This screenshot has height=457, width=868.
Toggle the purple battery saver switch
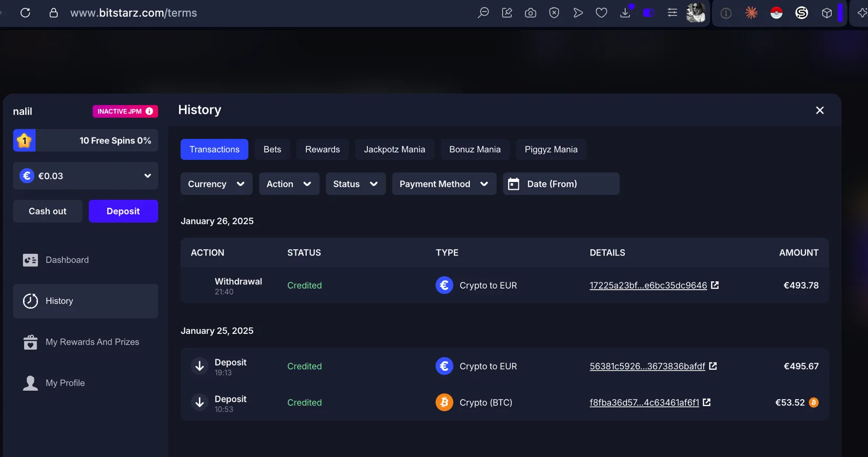point(648,13)
